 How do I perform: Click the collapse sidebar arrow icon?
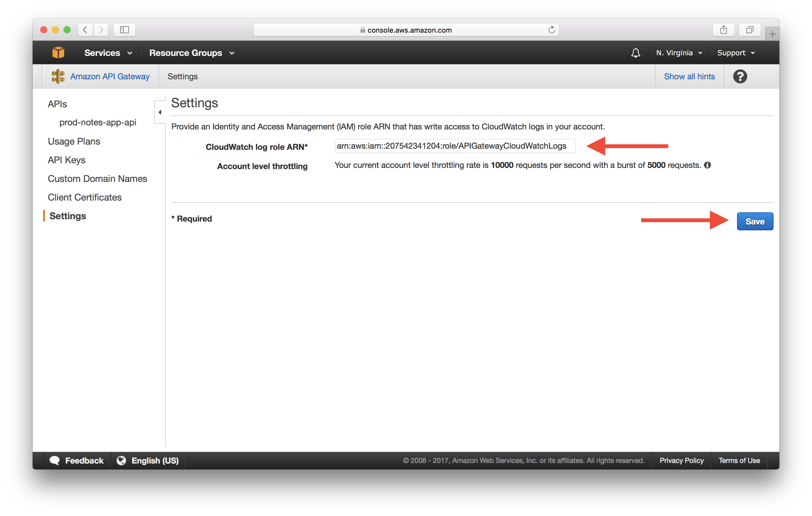click(x=159, y=112)
